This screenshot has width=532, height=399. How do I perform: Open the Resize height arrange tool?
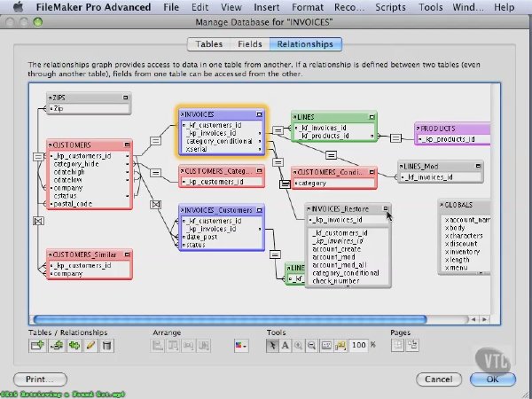pyautogui.click(x=204, y=346)
